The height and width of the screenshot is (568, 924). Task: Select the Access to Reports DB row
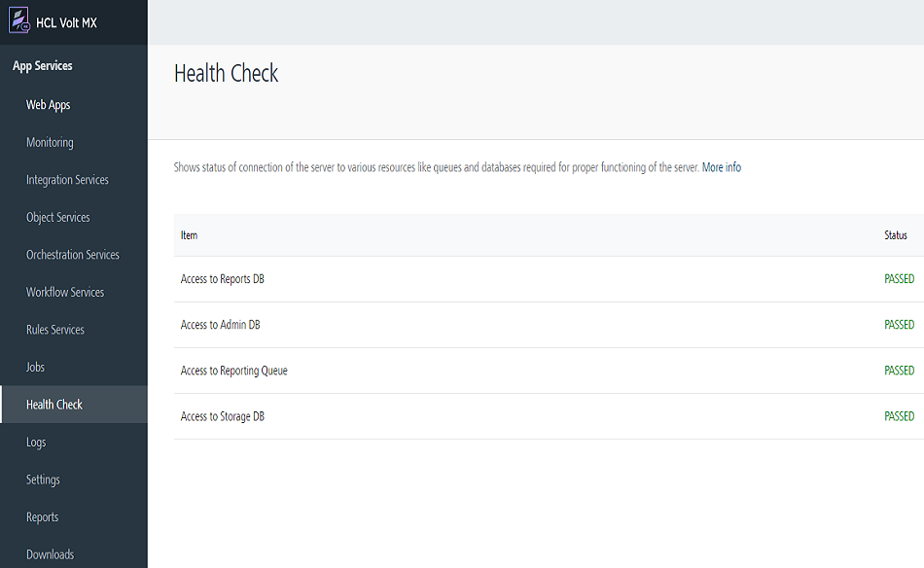tap(223, 279)
